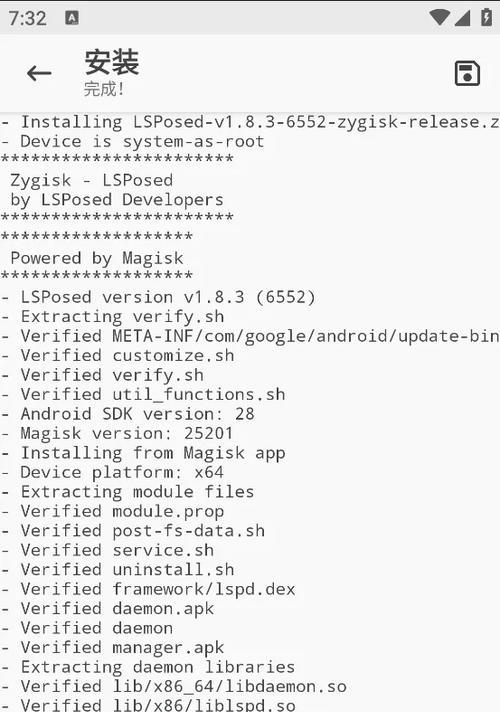The image size is (500, 712).
Task: Tap the 'Device platform: x64' line
Action: point(112,473)
